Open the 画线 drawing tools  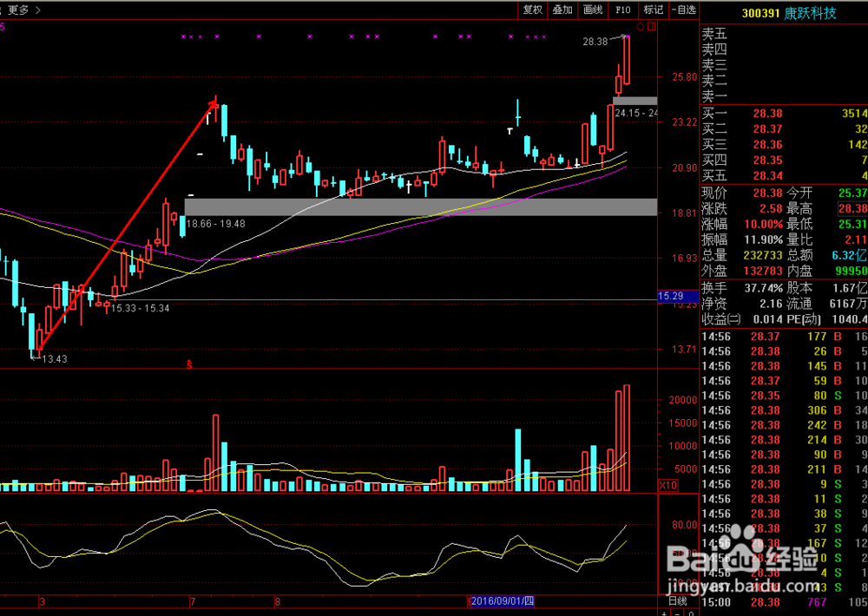point(593,10)
